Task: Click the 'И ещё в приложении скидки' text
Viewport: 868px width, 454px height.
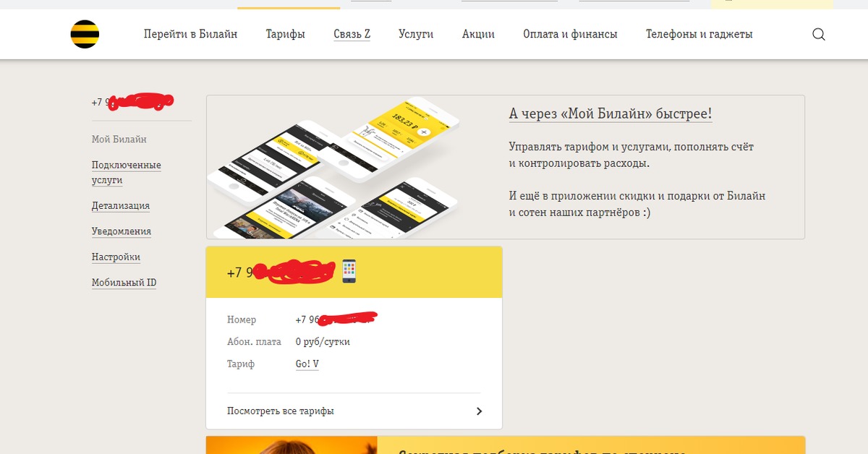Action: point(637,205)
